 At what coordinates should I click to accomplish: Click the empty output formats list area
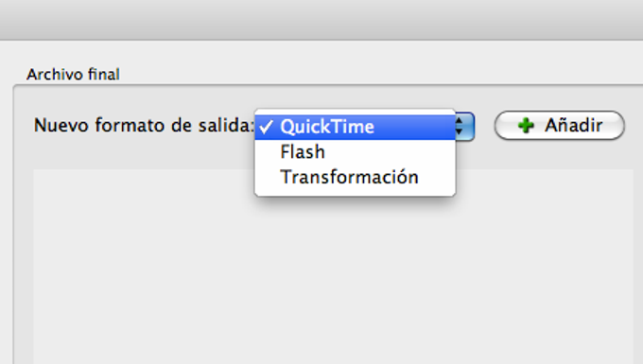pos(333,267)
